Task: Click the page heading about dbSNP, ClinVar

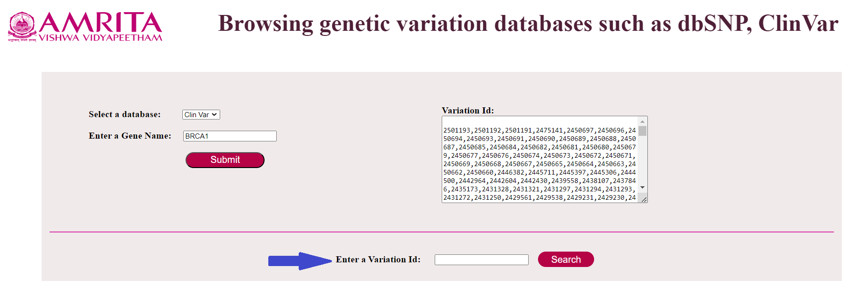Action: pyautogui.click(x=528, y=24)
